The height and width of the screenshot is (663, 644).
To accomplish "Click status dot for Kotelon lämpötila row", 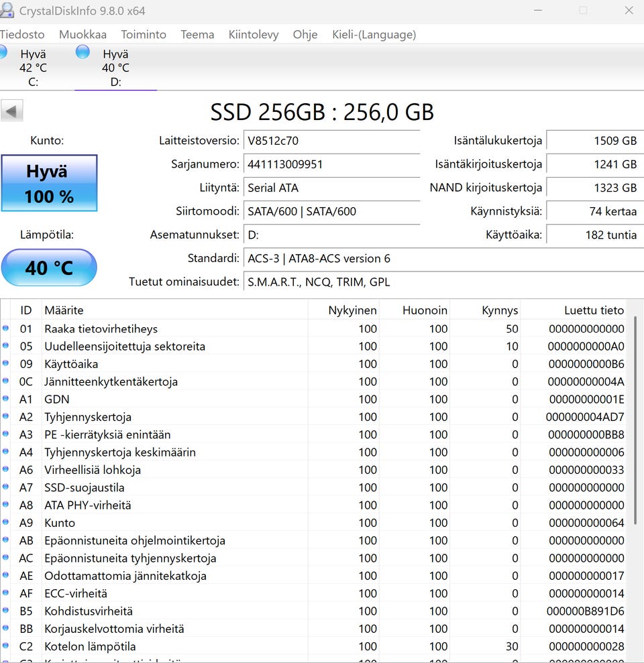I will pyautogui.click(x=6, y=646).
